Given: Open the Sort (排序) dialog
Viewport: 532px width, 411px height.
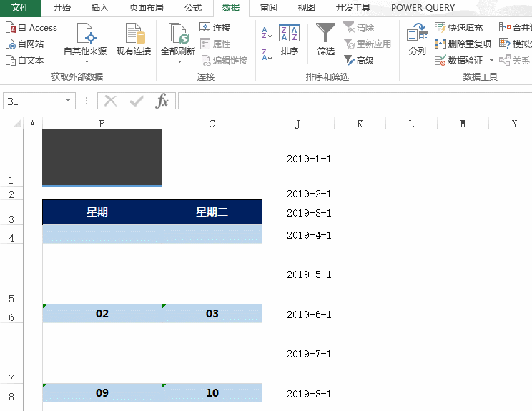Looking at the screenshot, I should 289,40.
